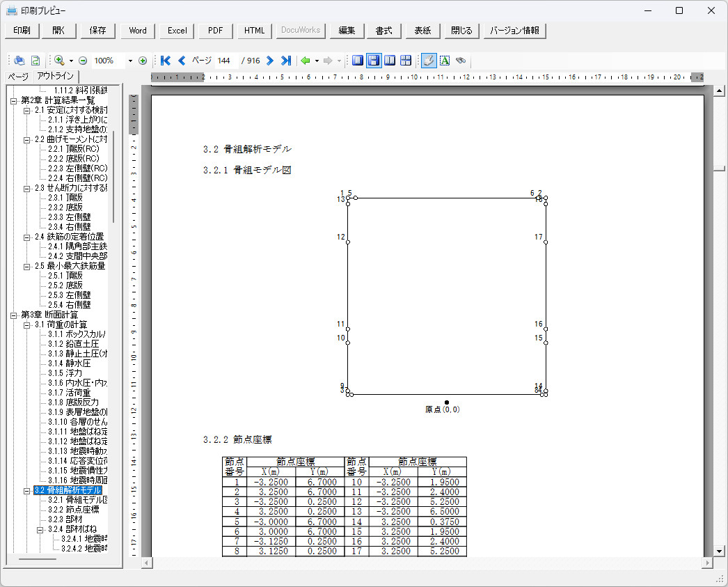Switch to the ページ tab

click(x=17, y=77)
